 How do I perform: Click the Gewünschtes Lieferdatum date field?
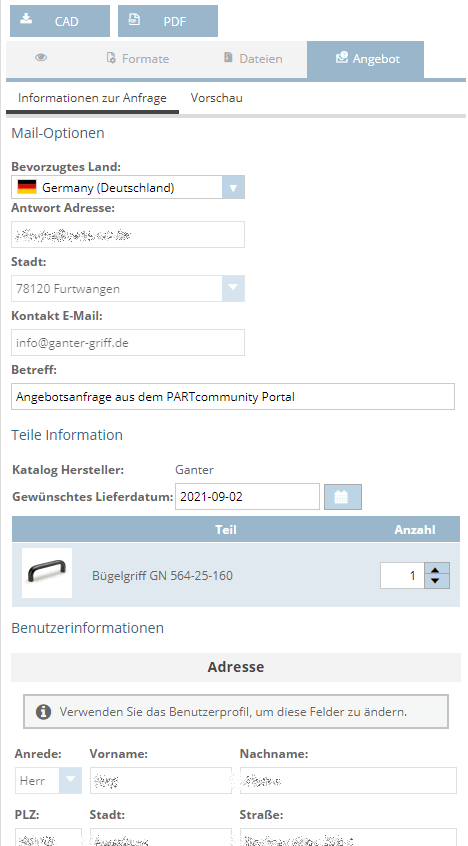click(247, 497)
